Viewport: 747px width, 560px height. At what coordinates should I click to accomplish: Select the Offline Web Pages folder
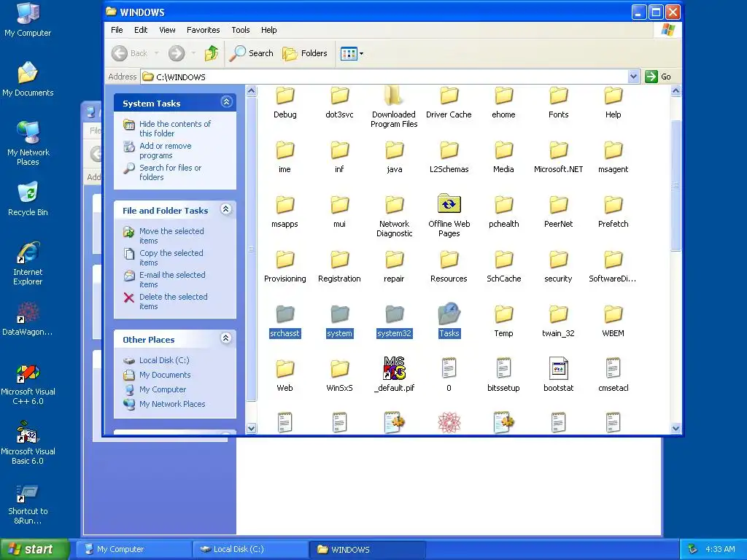(449, 215)
